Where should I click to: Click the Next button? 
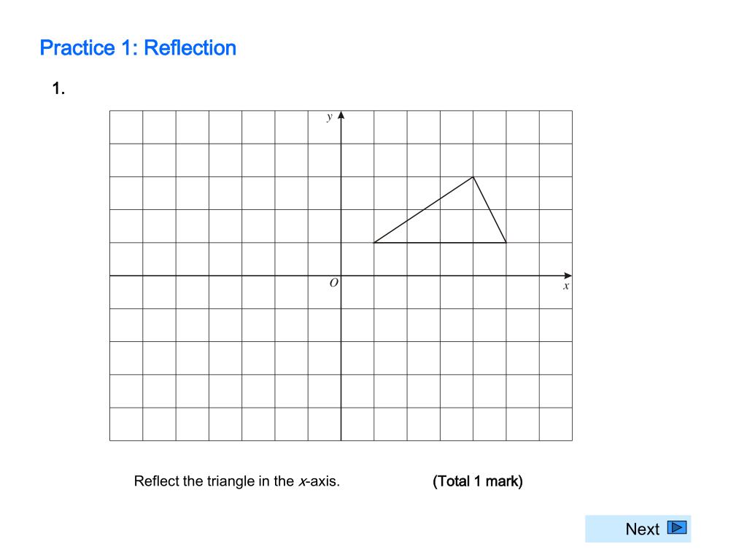coord(638,529)
